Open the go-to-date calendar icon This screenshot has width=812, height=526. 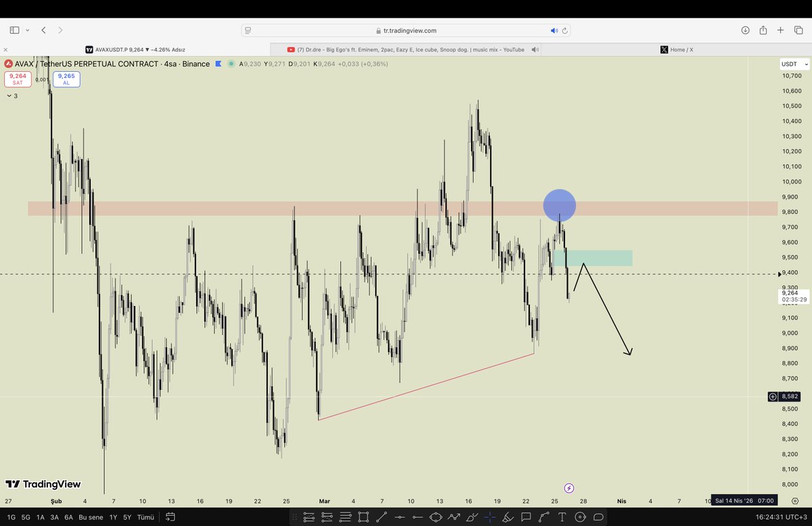coord(171,517)
